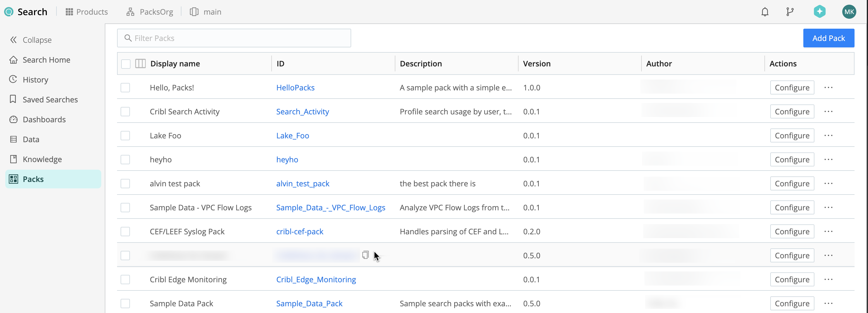Open the notifications bell icon

pyautogui.click(x=765, y=12)
